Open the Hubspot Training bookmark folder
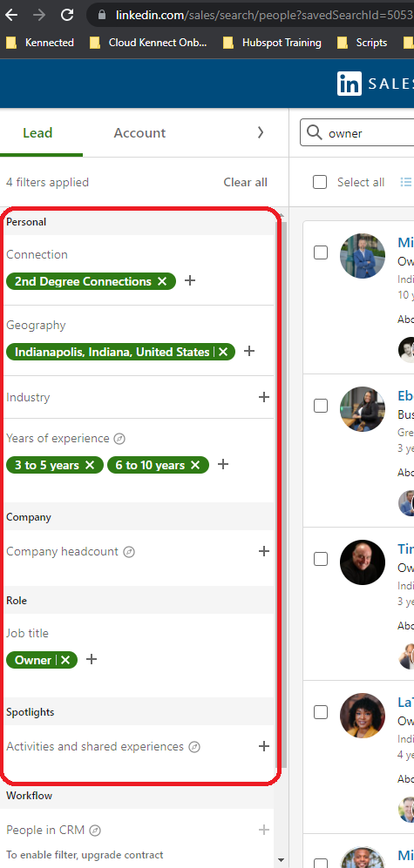This screenshot has height=868, width=414. (272, 43)
